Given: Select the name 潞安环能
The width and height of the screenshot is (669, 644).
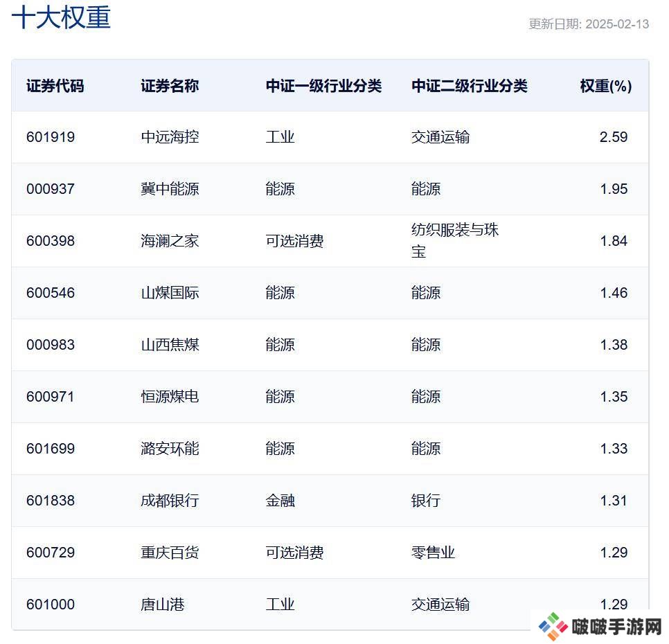Looking at the screenshot, I should tap(170, 449).
